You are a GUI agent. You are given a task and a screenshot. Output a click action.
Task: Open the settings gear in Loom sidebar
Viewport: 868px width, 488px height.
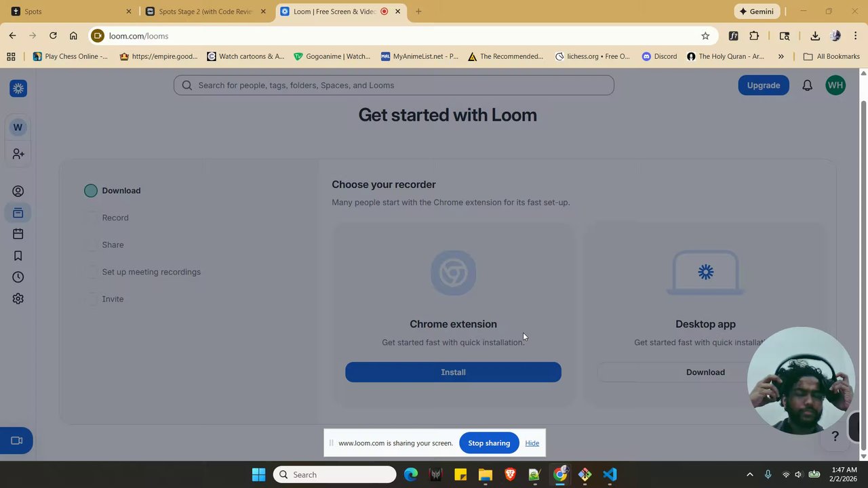click(18, 299)
